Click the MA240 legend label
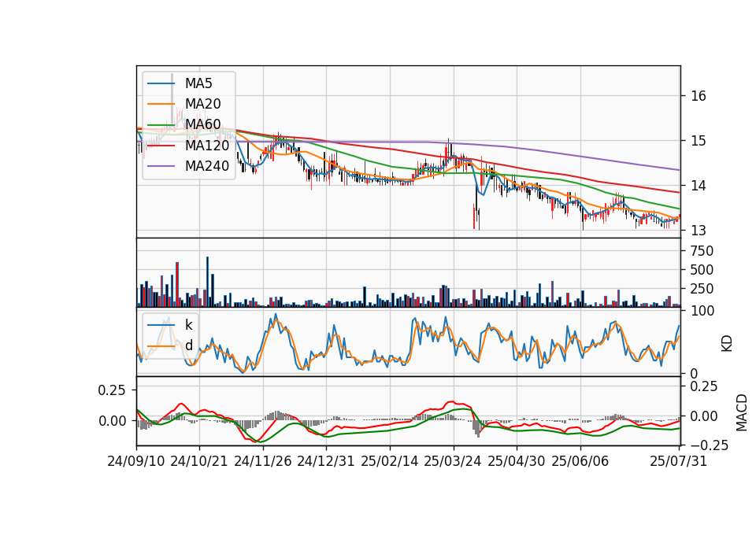Viewport: 756px width, 543px height. coord(207,166)
